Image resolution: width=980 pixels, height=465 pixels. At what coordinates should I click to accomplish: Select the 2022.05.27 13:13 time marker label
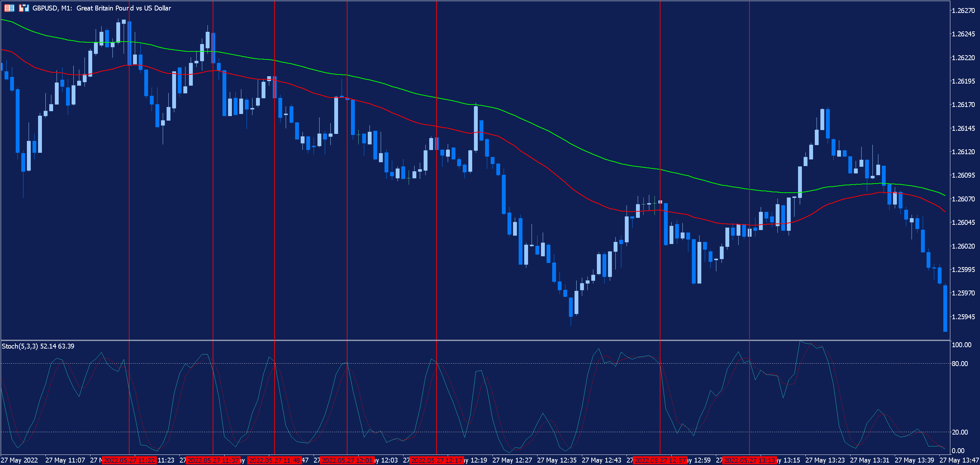click(x=749, y=460)
